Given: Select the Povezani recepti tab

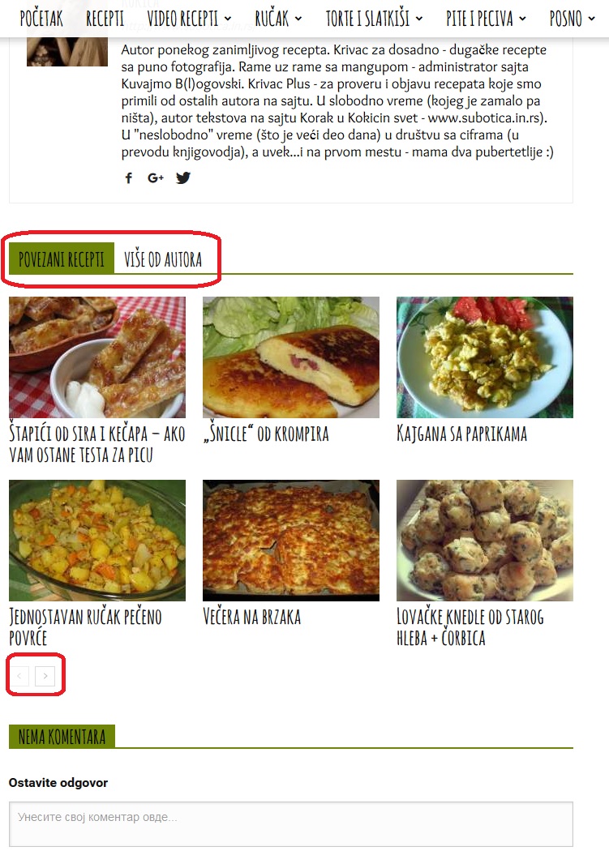Looking at the screenshot, I should pos(62,259).
